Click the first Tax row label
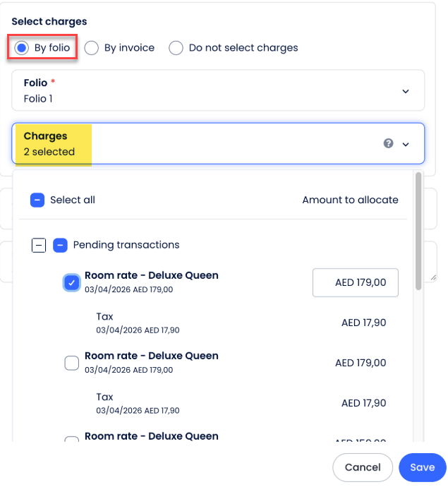The width and height of the screenshot is (448, 487). (x=104, y=316)
